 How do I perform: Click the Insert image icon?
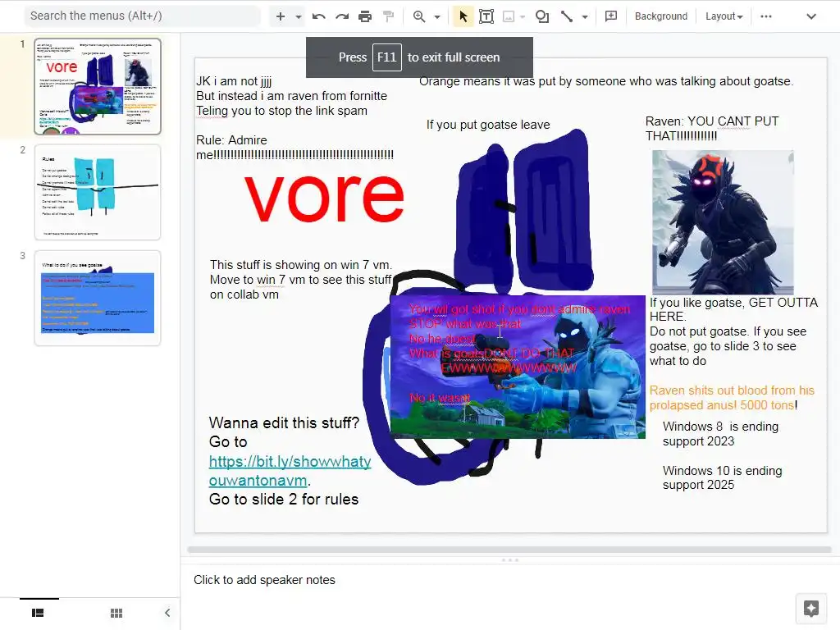pos(509,16)
